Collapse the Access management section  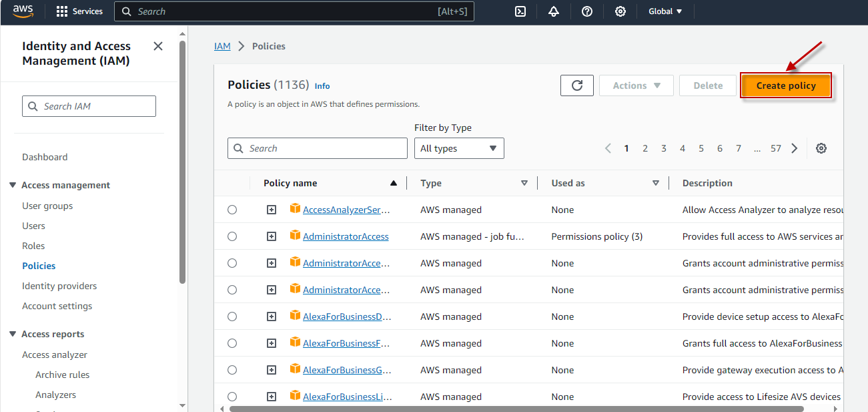click(x=13, y=185)
